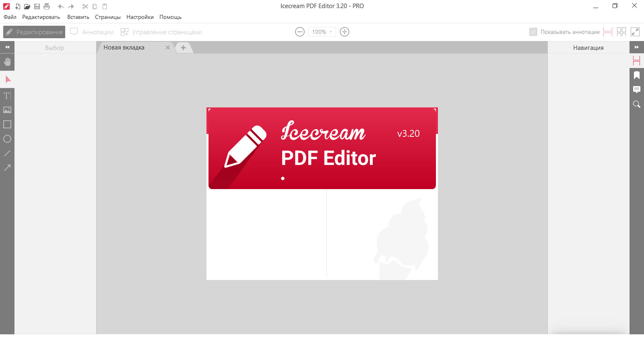Open the Bookmarks navigation panel
644x346 pixels.
point(637,75)
